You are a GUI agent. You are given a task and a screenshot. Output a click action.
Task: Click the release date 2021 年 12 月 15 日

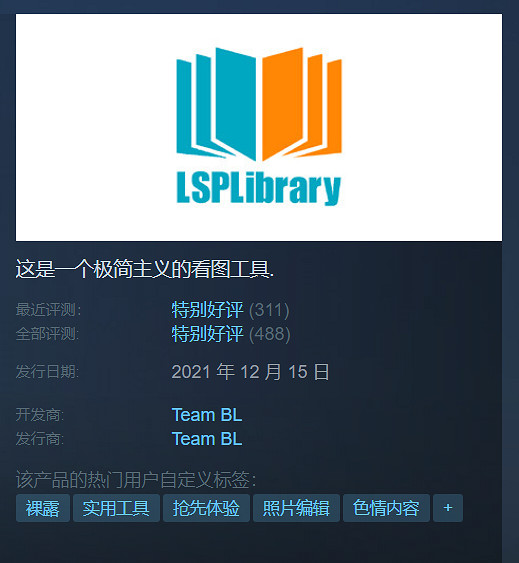[x=250, y=372]
